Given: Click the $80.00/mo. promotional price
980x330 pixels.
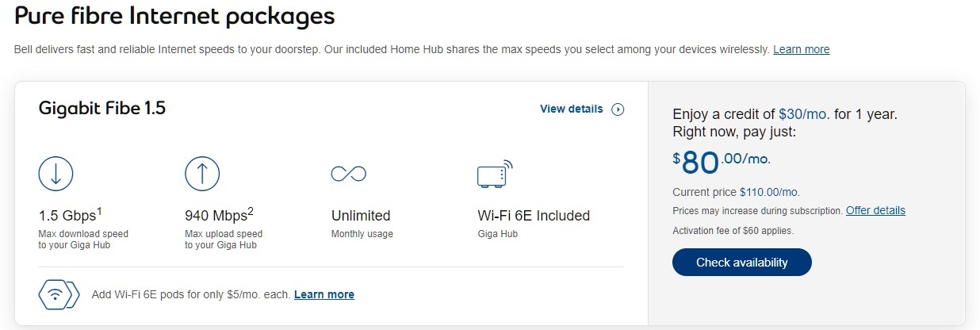Looking at the screenshot, I should (722, 161).
